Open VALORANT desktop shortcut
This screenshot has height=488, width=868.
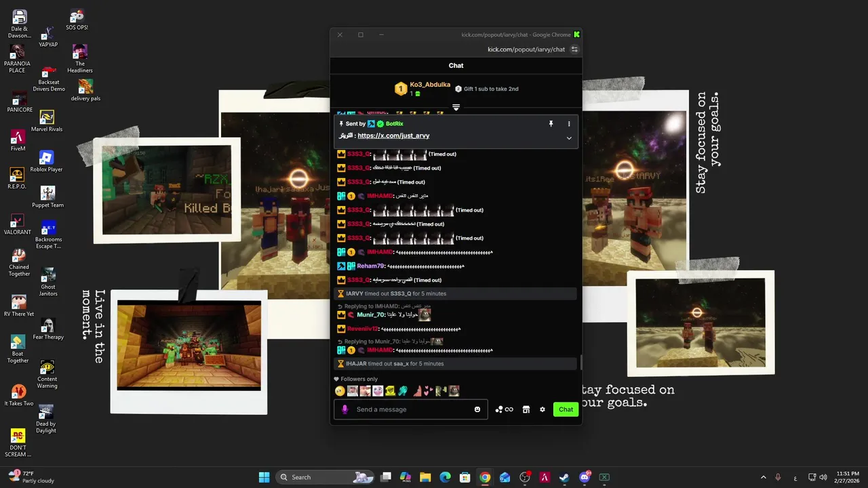click(x=18, y=224)
